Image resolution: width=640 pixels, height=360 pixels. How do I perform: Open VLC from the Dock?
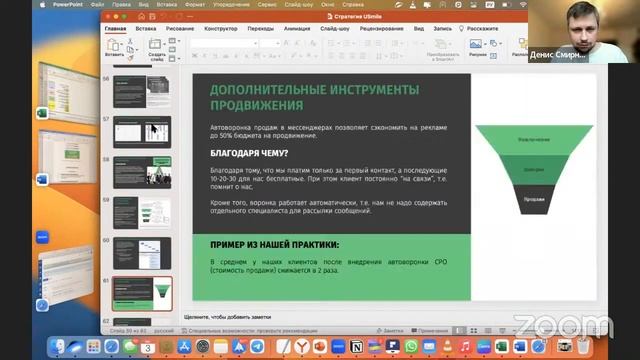[447, 347]
